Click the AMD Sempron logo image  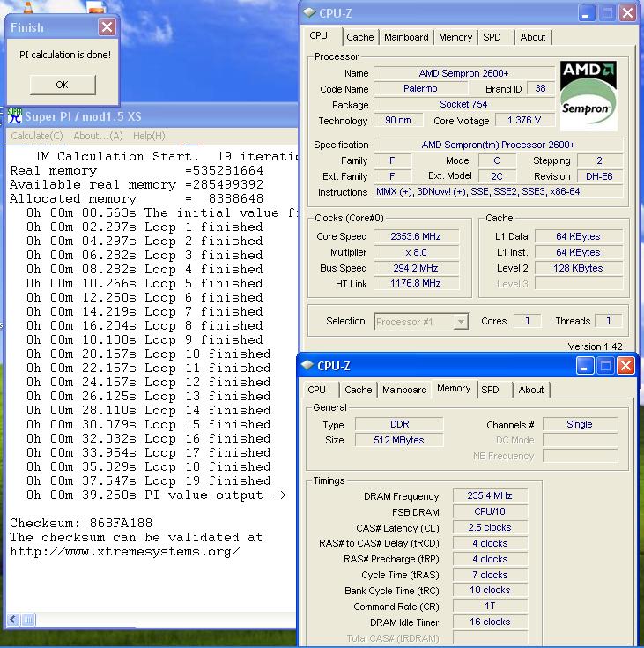[588, 96]
